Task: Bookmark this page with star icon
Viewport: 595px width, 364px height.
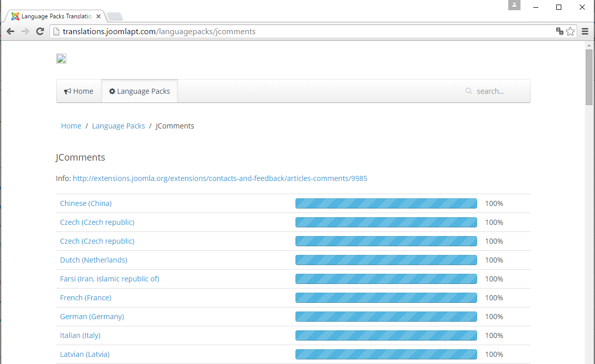Action: tap(570, 32)
